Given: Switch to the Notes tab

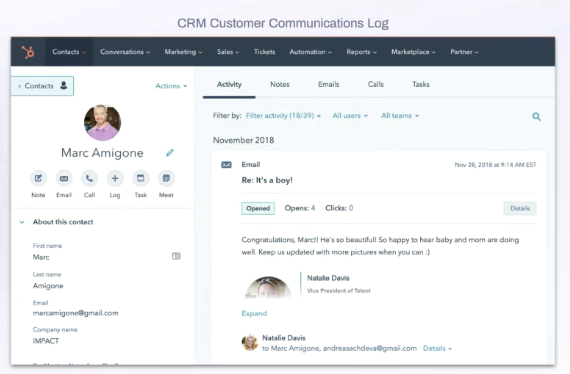Looking at the screenshot, I should tap(280, 84).
